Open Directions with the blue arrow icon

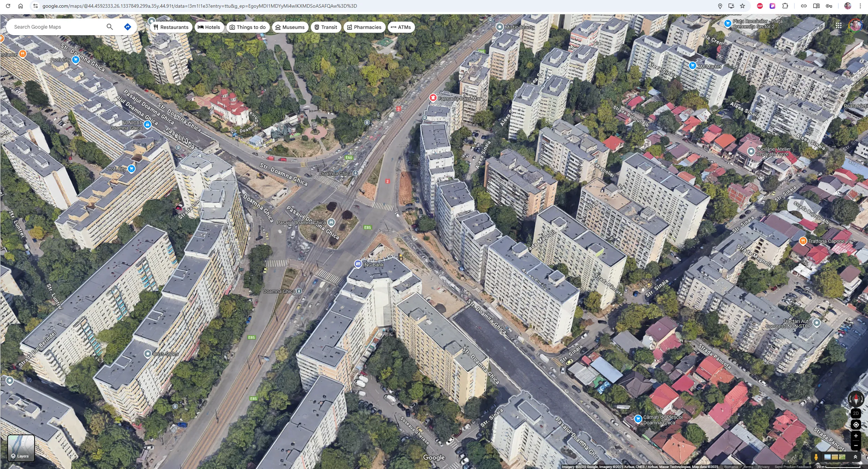click(128, 27)
